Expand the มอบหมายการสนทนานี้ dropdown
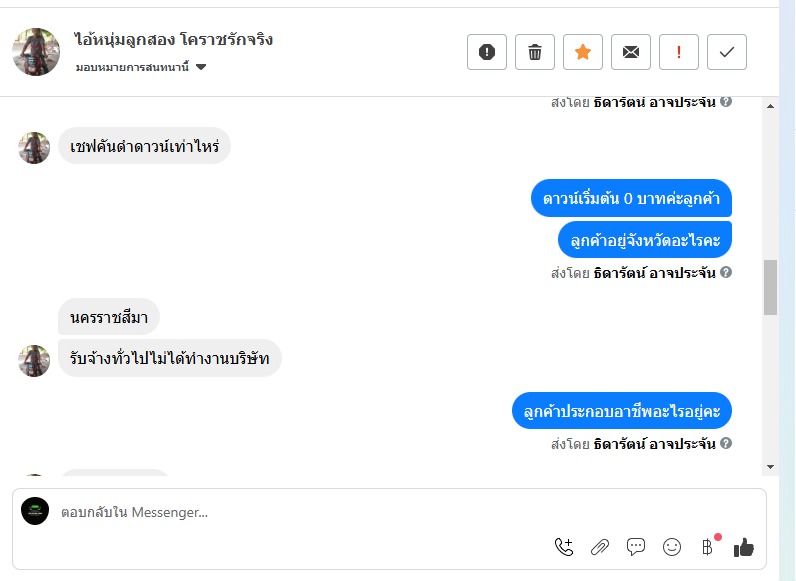 tap(201, 67)
